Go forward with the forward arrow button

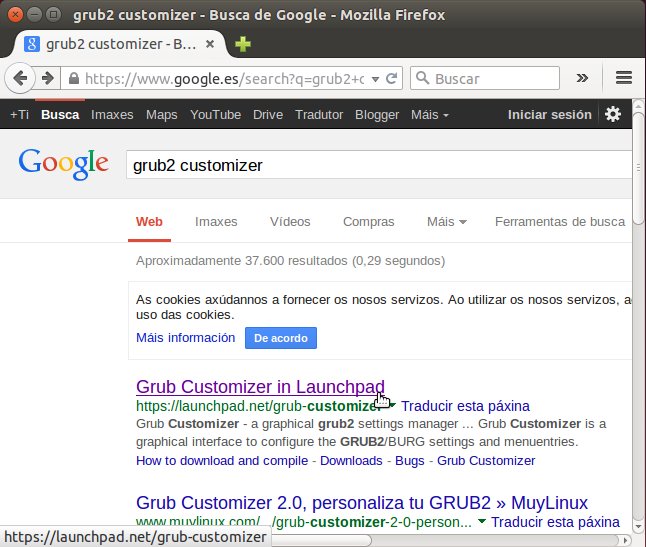48,78
